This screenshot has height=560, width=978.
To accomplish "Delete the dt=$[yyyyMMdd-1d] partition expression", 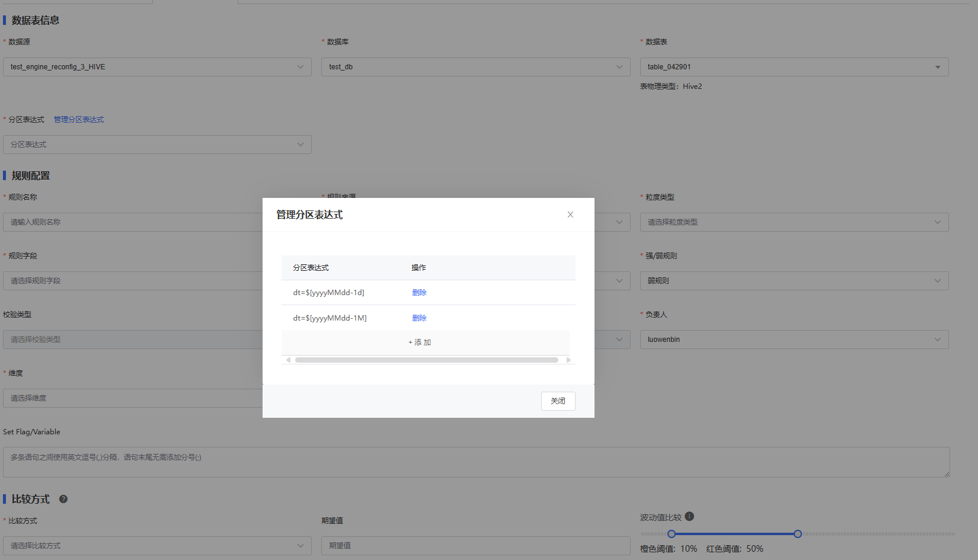I will pyautogui.click(x=419, y=293).
